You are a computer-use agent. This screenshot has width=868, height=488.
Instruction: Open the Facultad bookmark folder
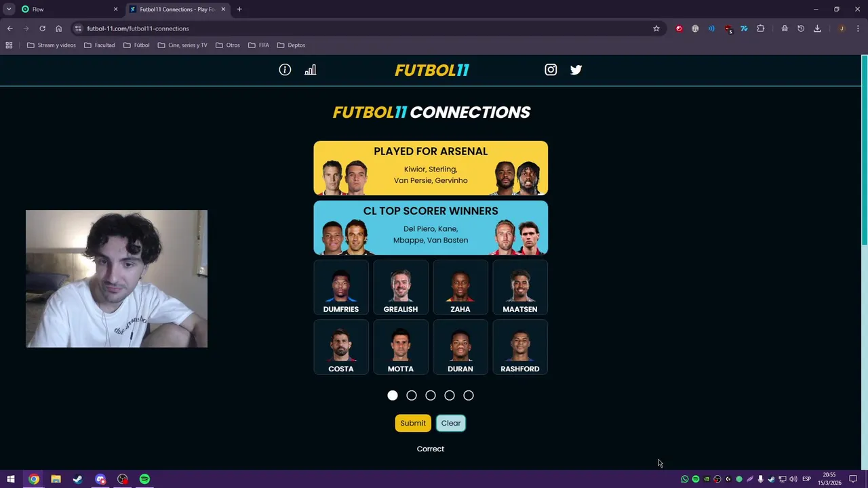(x=100, y=45)
